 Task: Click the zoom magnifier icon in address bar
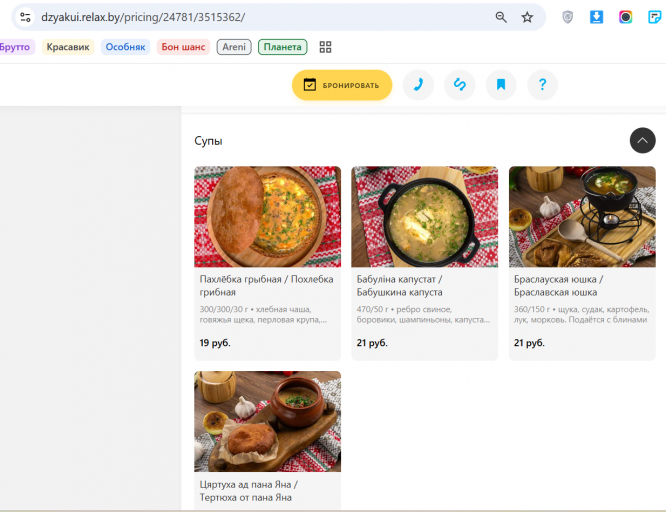click(501, 17)
